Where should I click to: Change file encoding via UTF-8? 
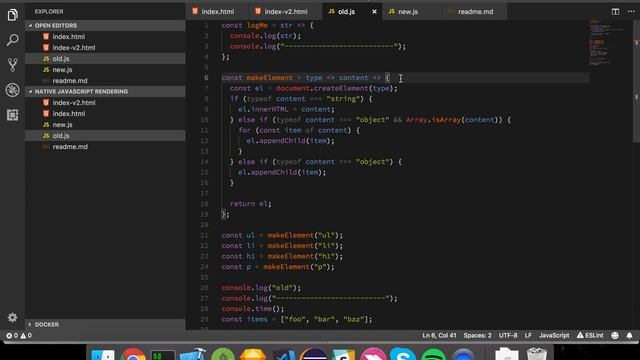click(x=508, y=336)
